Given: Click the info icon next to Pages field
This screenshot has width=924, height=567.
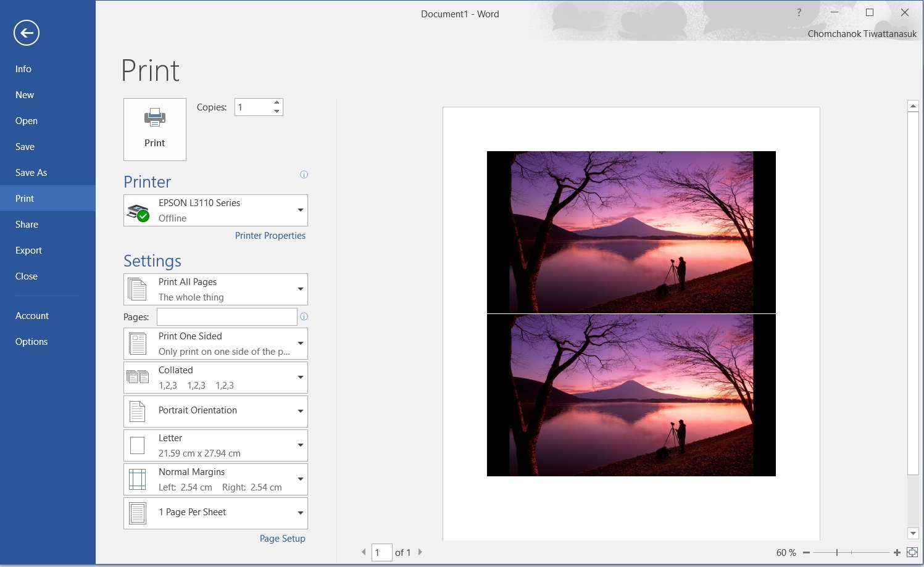Looking at the screenshot, I should 304,317.
